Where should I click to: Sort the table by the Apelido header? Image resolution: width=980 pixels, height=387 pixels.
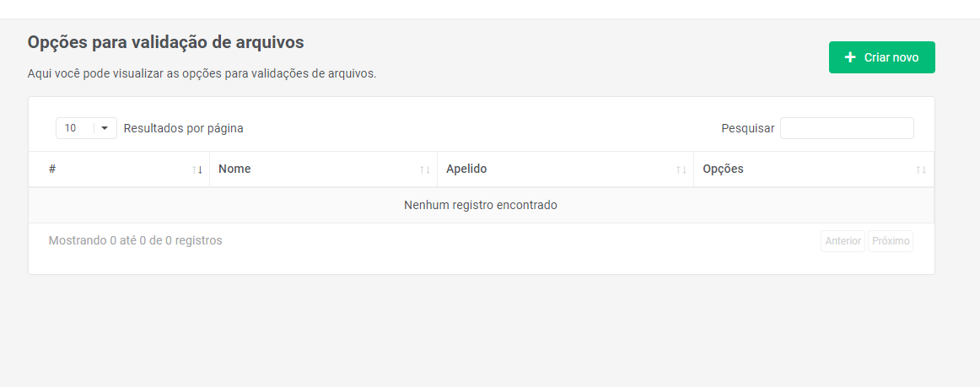[x=466, y=169]
